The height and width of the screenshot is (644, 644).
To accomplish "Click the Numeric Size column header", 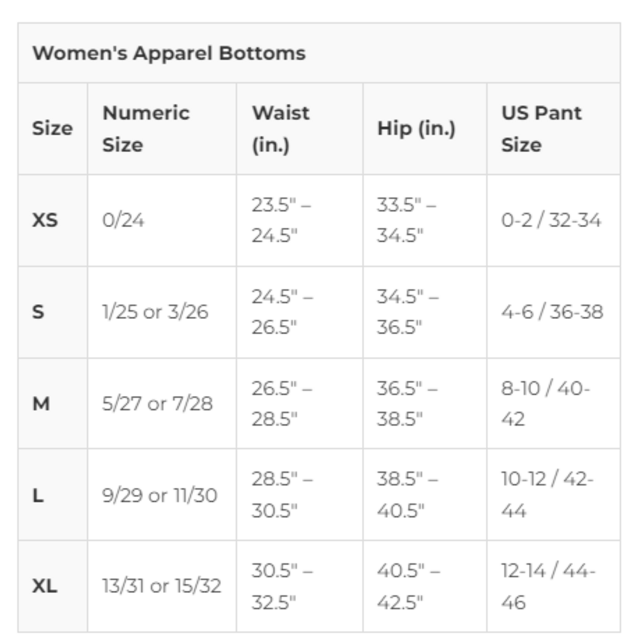I will pos(146,129).
